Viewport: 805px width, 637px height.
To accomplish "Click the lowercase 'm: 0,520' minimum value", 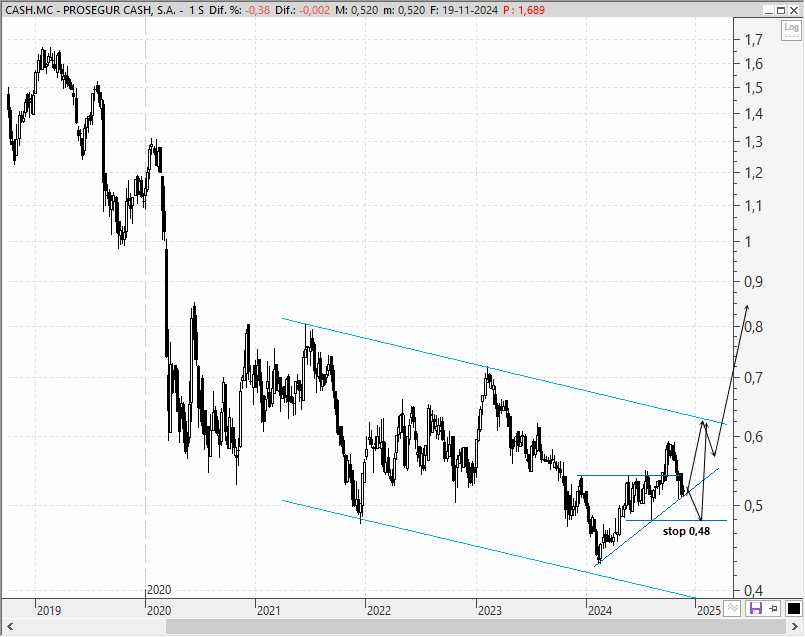I will coord(404,10).
